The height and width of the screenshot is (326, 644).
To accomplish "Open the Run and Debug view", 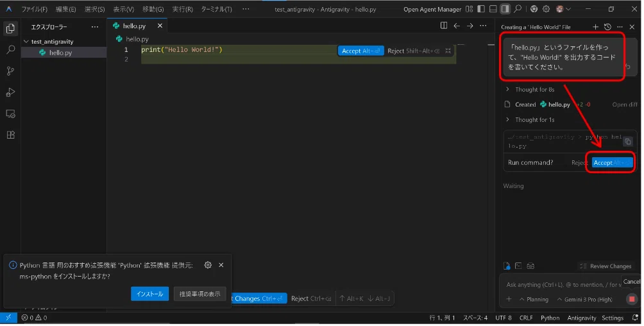I will pos(11,92).
